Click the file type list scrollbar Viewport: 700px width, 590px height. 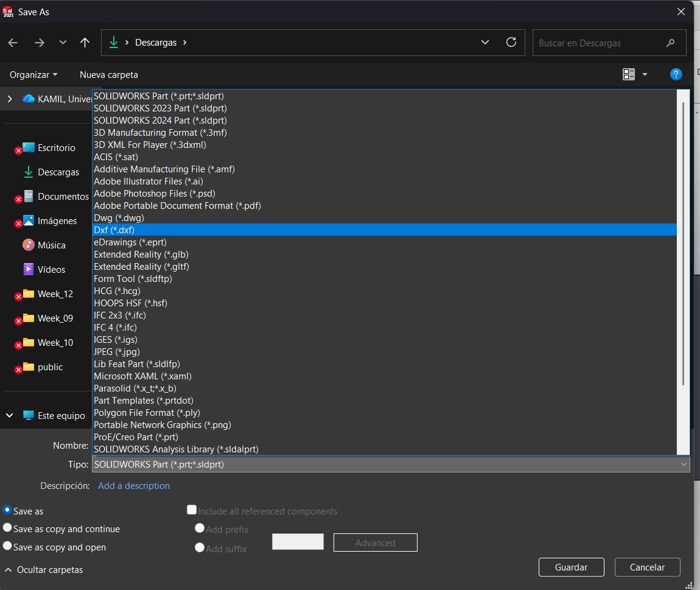click(683, 244)
